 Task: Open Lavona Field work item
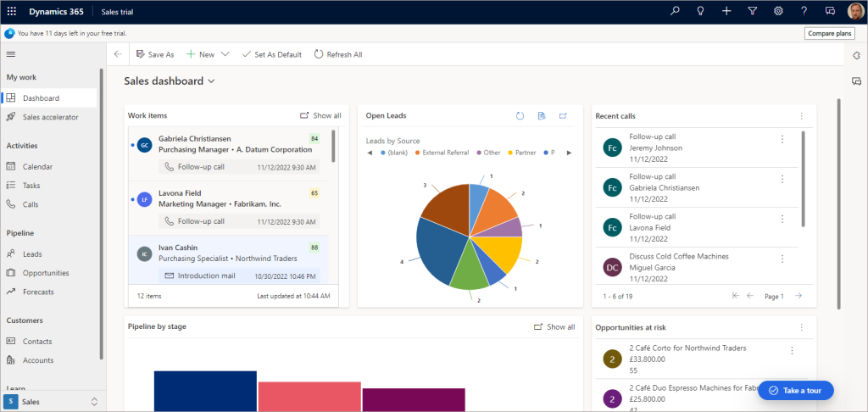pos(228,209)
